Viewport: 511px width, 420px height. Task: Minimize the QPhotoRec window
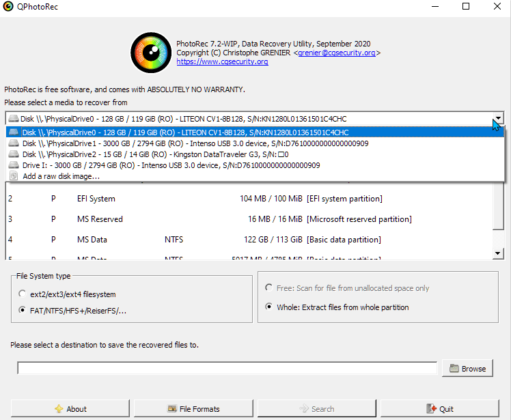[435, 6]
